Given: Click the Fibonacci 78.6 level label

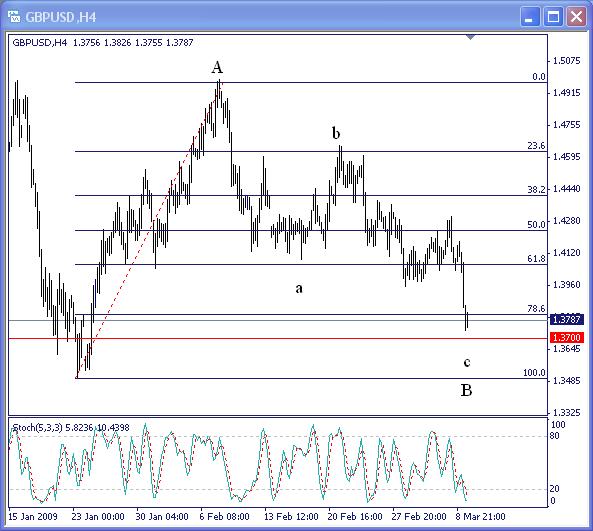Looking at the screenshot, I should (537, 309).
